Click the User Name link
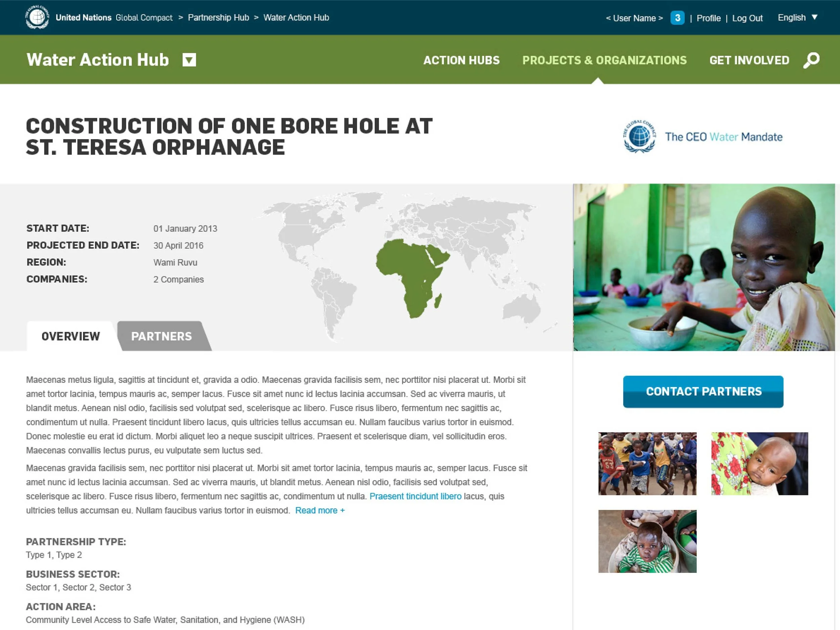This screenshot has width=840, height=630. (x=634, y=18)
